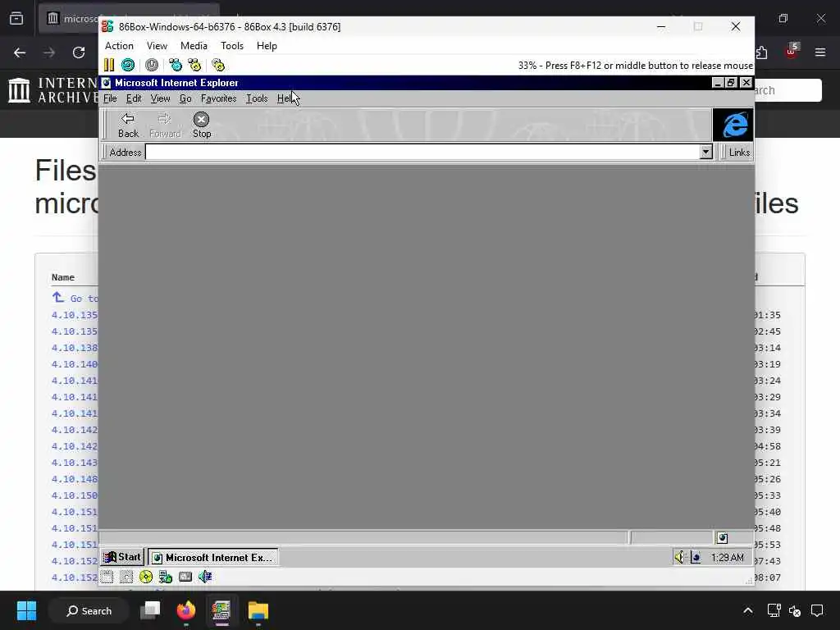This screenshot has height=630, width=840.
Task: Click the teal hard reset icon in 86Box
Action: [127, 66]
